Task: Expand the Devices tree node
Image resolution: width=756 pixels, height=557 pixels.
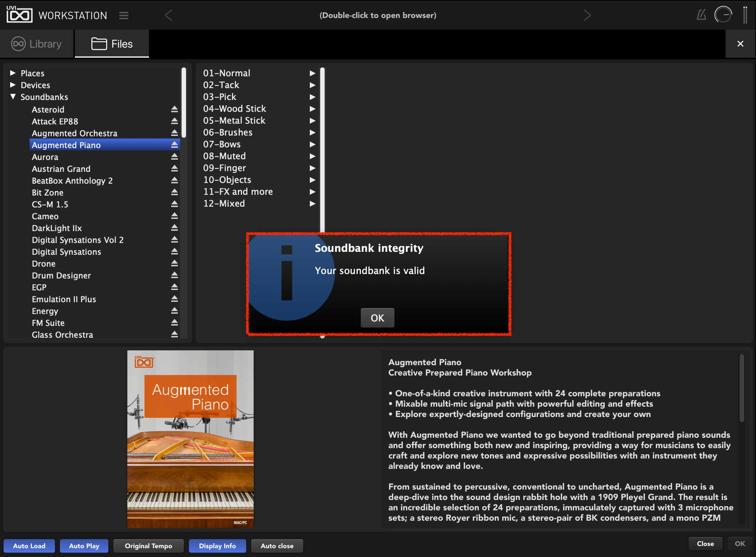Action: [13, 85]
